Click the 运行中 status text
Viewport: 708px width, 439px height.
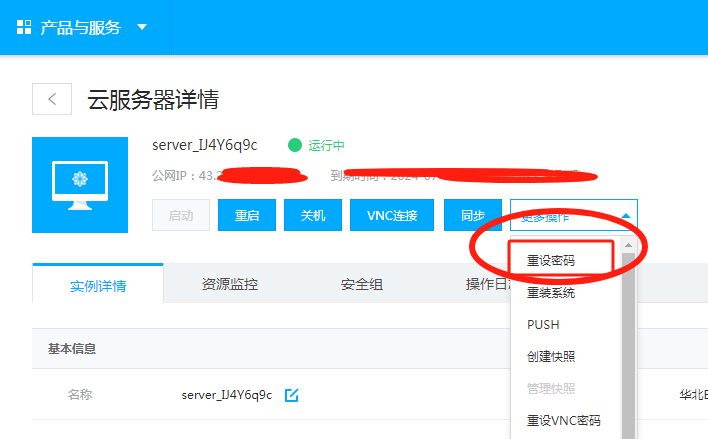click(x=326, y=145)
